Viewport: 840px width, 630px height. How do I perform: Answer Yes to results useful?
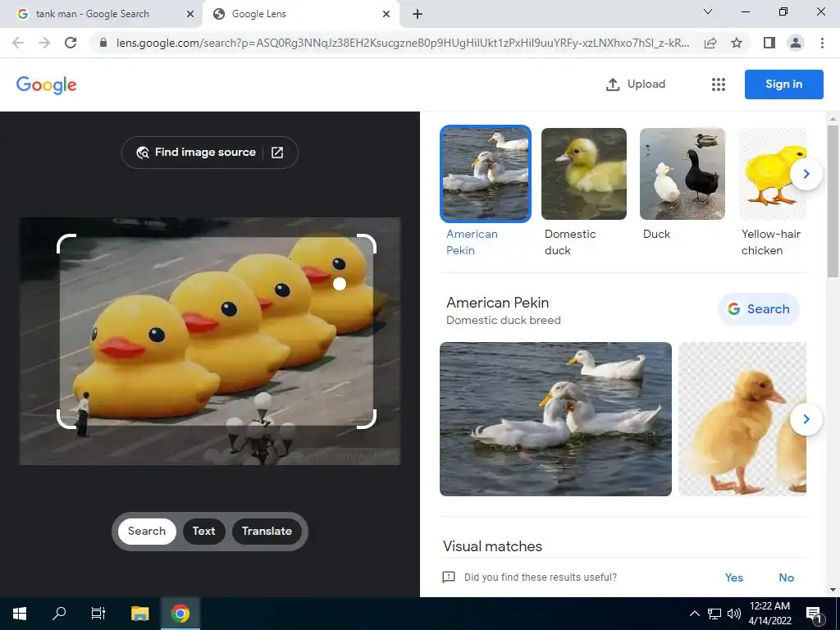[734, 577]
